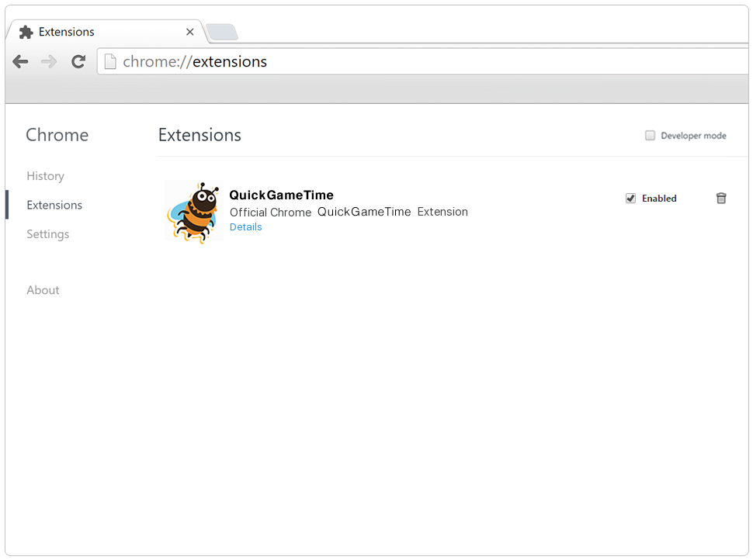Click the forward navigation arrow

(x=49, y=61)
